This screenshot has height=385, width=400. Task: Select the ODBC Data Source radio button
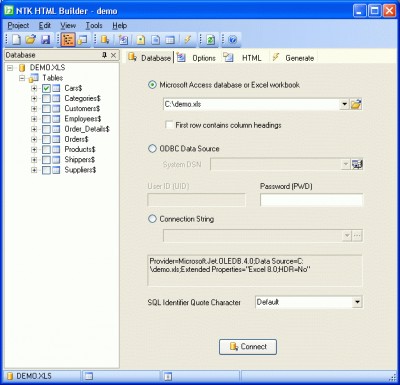pyautogui.click(x=152, y=148)
